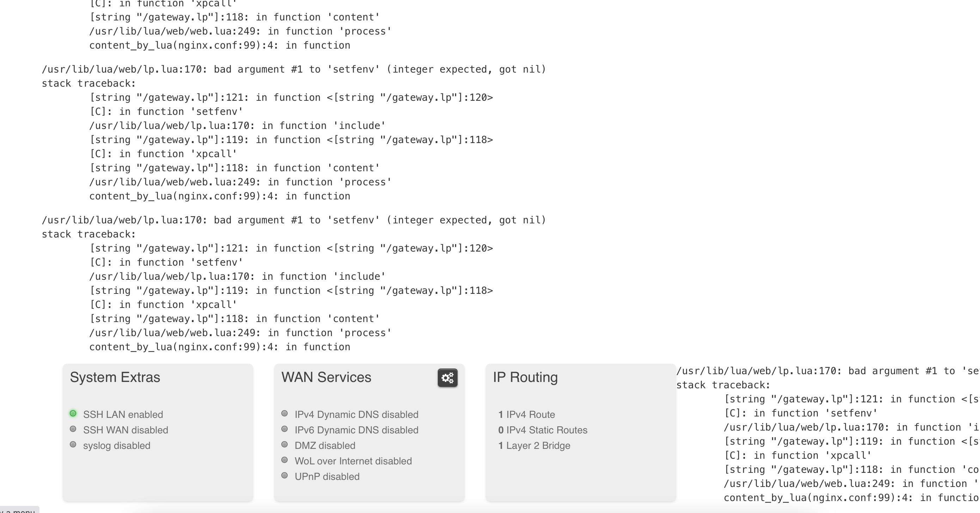The height and width of the screenshot is (513, 980).
Task: Open the 1 IPv4 Route entry
Action: [x=527, y=414]
